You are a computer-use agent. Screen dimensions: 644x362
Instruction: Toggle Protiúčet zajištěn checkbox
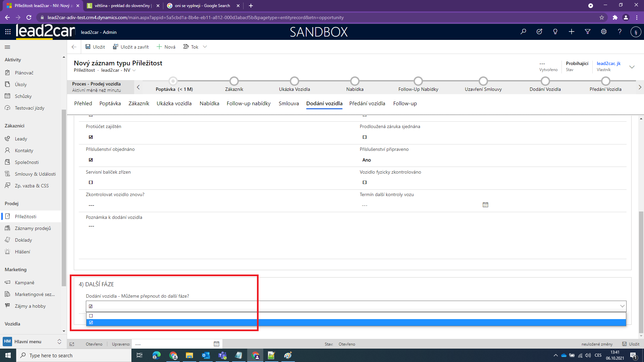coord(91,137)
